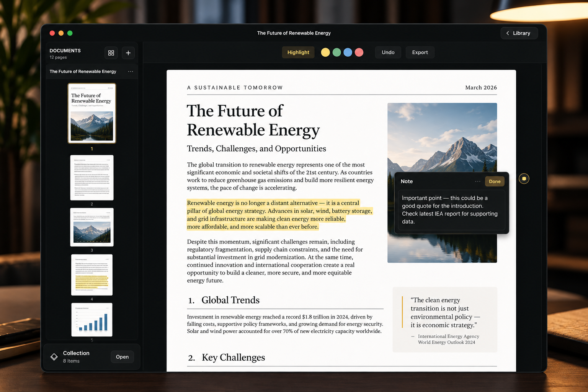Select page 1 thumbnail
This screenshot has width=588, height=392.
[x=92, y=113]
